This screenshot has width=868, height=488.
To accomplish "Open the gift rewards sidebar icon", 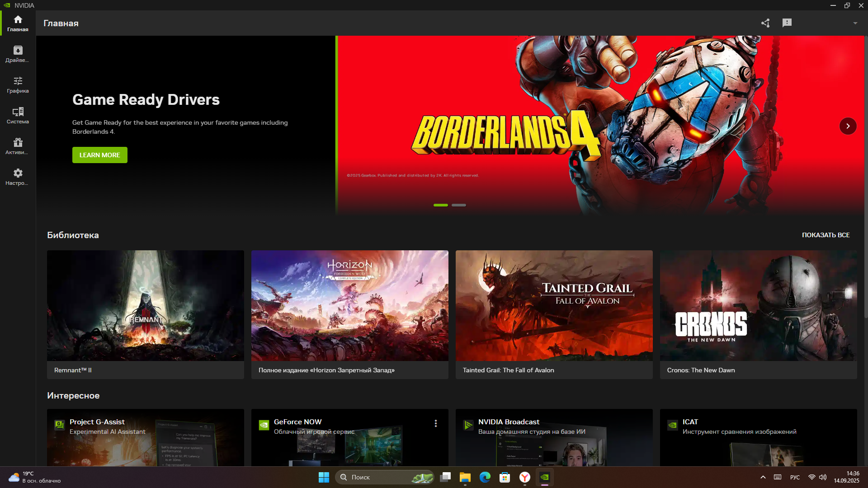I will [18, 146].
